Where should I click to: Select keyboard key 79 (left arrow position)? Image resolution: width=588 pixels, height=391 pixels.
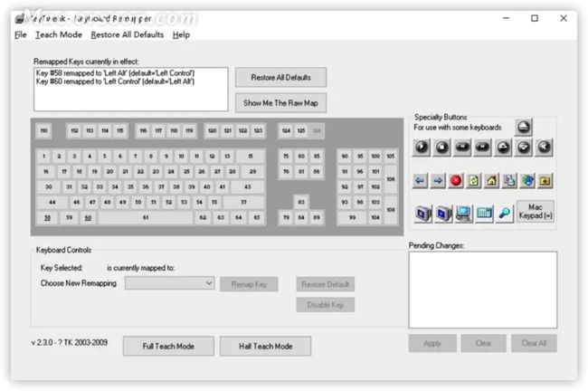coord(286,217)
